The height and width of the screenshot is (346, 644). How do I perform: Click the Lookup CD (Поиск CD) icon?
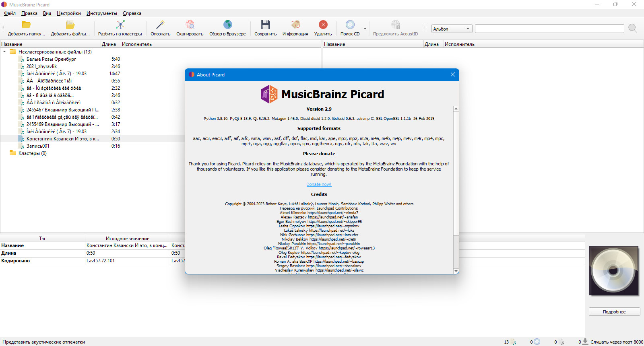click(350, 25)
